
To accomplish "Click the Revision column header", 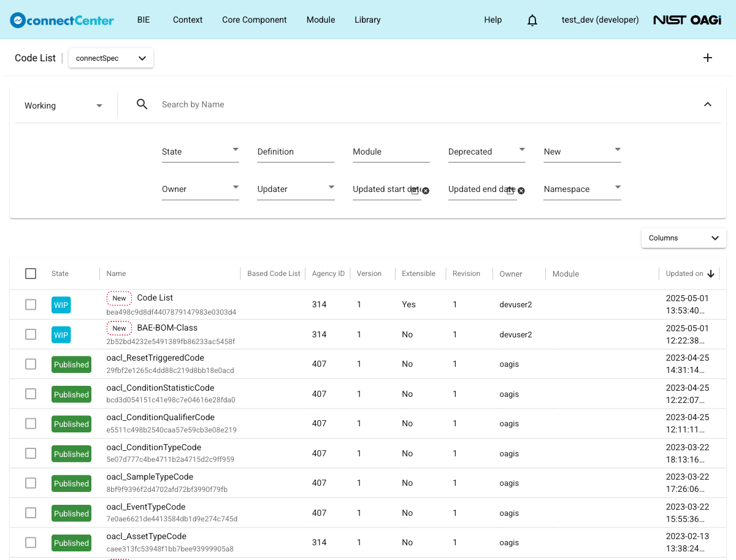I will 466,274.
